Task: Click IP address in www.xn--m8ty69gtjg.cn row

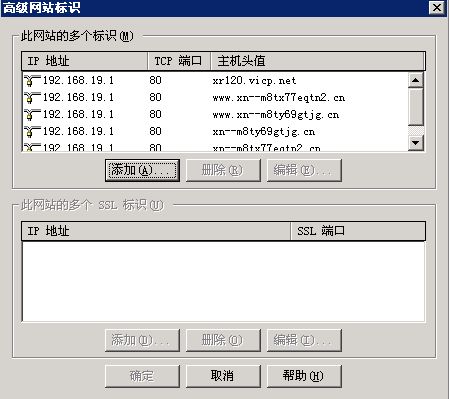Action: [x=78, y=114]
